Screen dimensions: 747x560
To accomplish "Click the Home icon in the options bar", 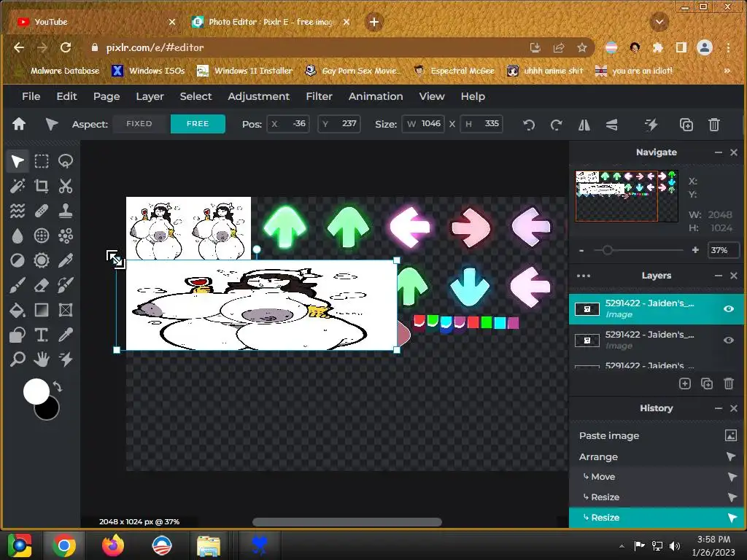I will (19, 124).
